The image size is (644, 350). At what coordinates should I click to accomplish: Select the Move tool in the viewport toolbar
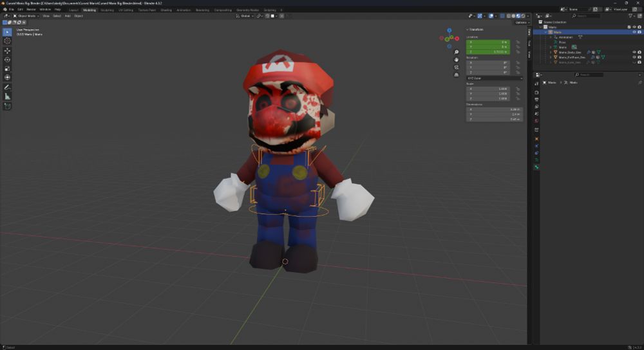point(8,50)
